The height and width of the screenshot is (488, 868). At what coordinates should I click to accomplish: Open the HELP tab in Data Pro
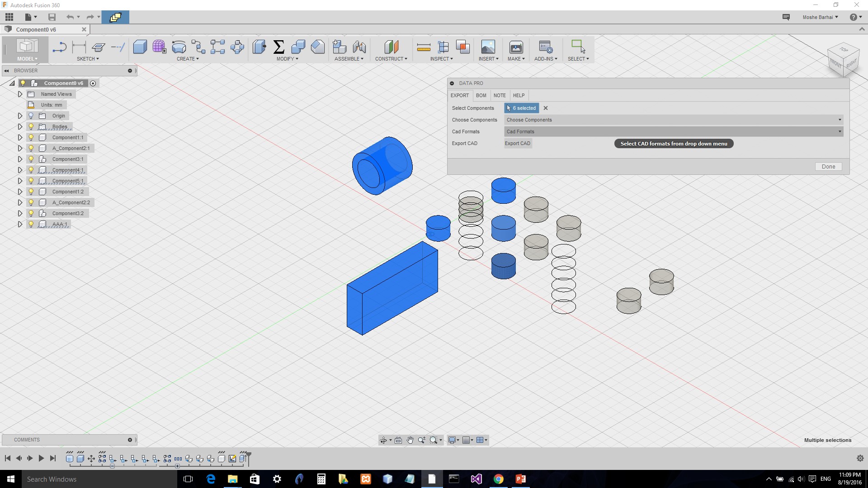pyautogui.click(x=519, y=95)
